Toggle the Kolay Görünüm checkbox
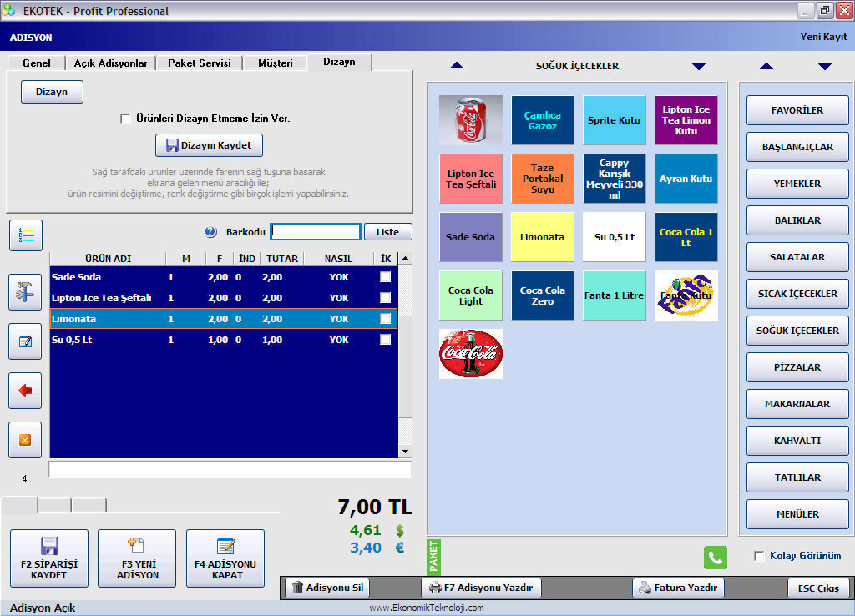Image resolution: width=855 pixels, height=616 pixels. tap(758, 556)
